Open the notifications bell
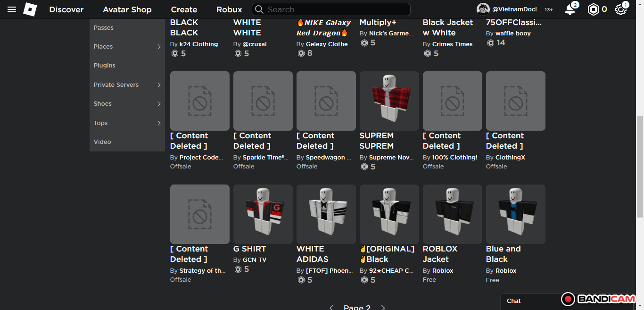This screenshot has height=310, width=644. tap(570, 9)
